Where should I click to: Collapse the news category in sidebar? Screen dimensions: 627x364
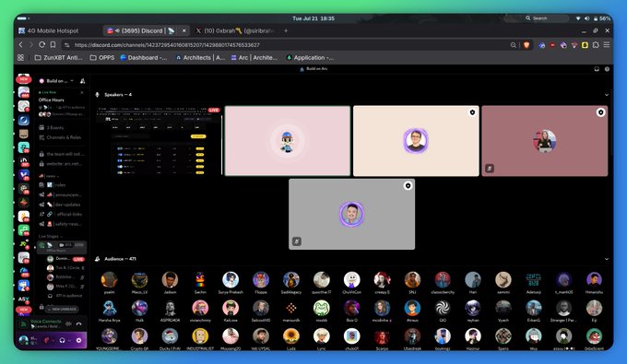point(49,176)
